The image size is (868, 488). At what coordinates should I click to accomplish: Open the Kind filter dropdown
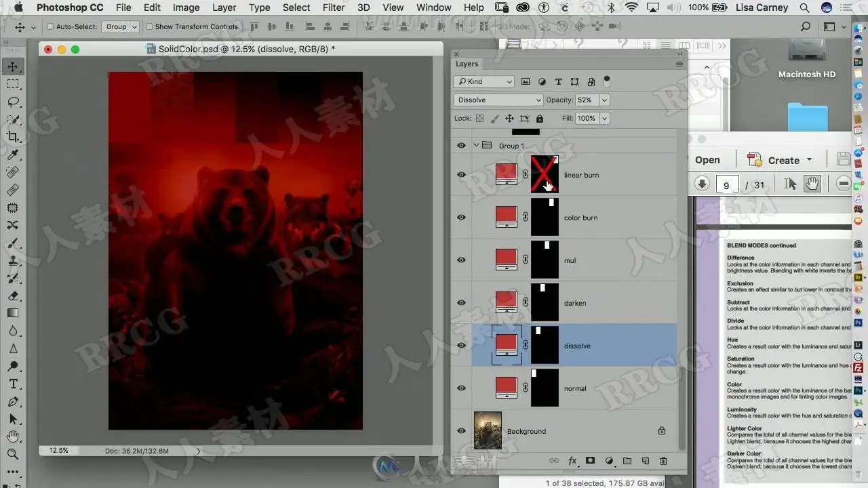[x=484, y=81]
